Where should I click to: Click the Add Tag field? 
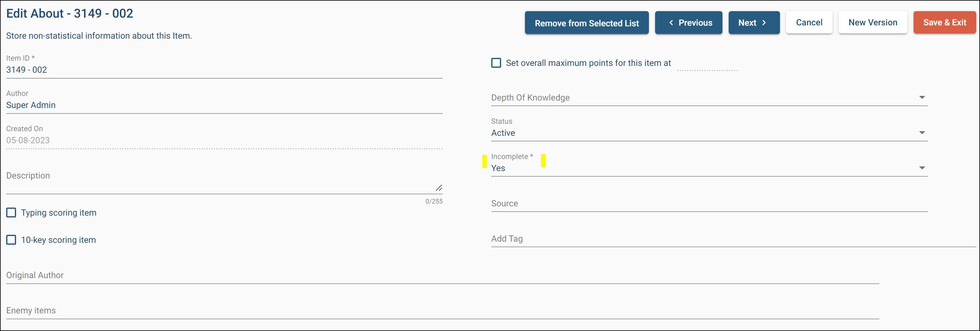(734, 239)
